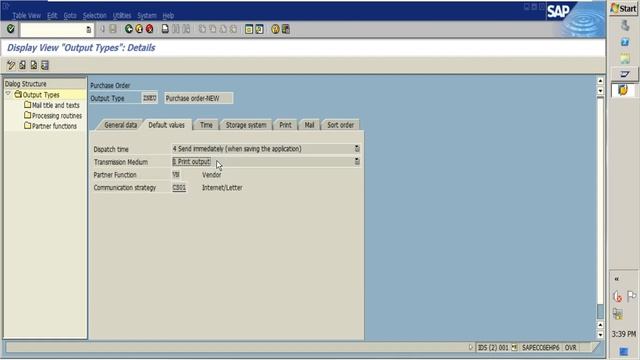Screen dimensions: 640x360
Task: Click the SAPECC6EHP6 server name in status bar
Action: tap(540, 348)
